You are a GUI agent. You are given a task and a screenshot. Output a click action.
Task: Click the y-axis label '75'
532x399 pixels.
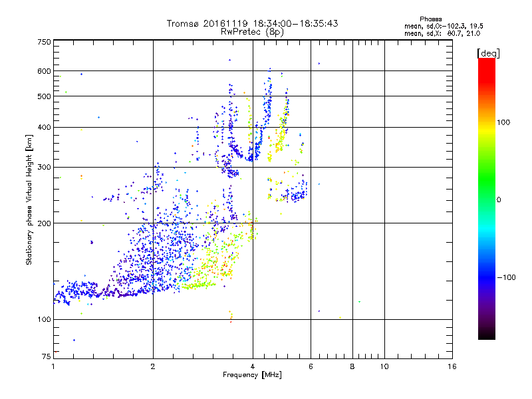tap(47, 356)
